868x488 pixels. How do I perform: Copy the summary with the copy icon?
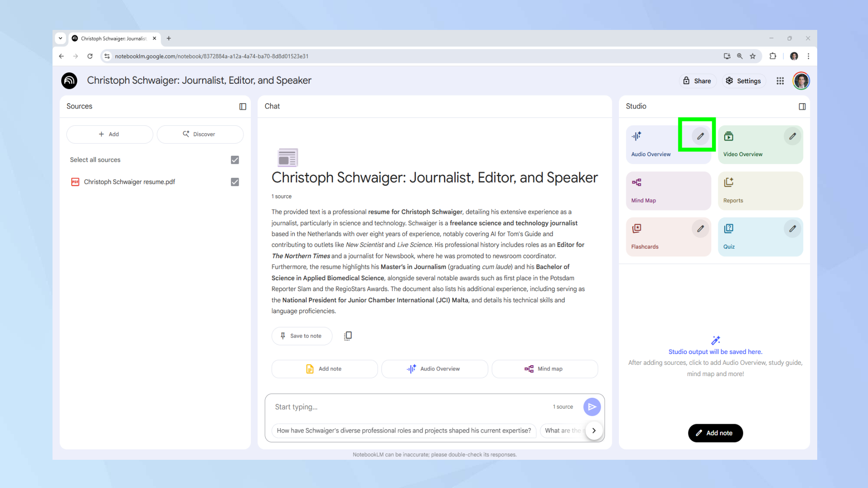(x=348, y=336)
